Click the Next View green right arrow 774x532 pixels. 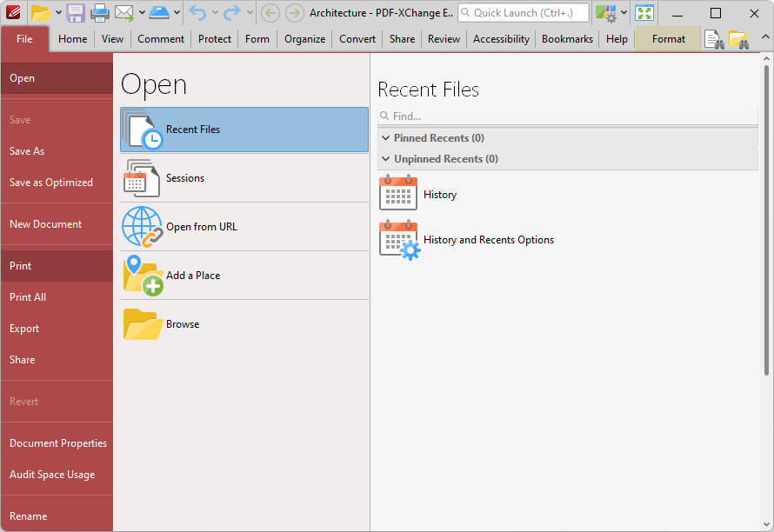295,13
